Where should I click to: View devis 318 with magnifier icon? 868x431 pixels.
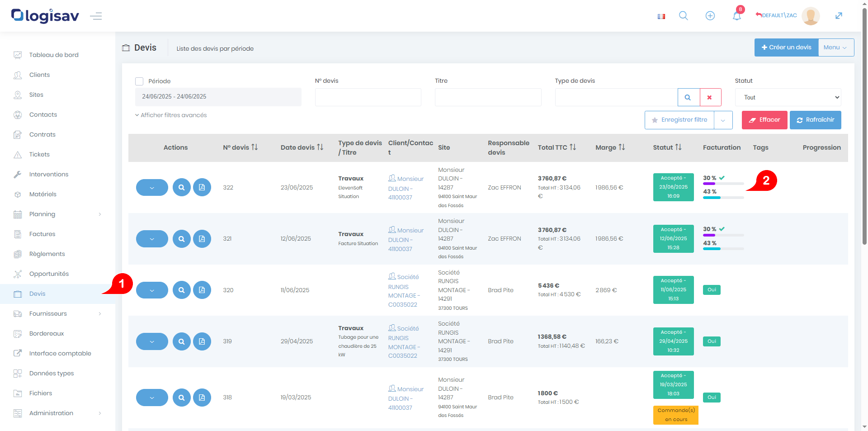coord(182,398)
